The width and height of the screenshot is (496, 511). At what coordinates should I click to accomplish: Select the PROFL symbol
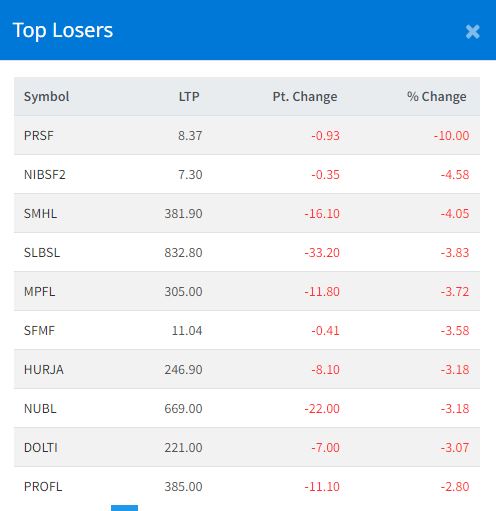point(43,487)
